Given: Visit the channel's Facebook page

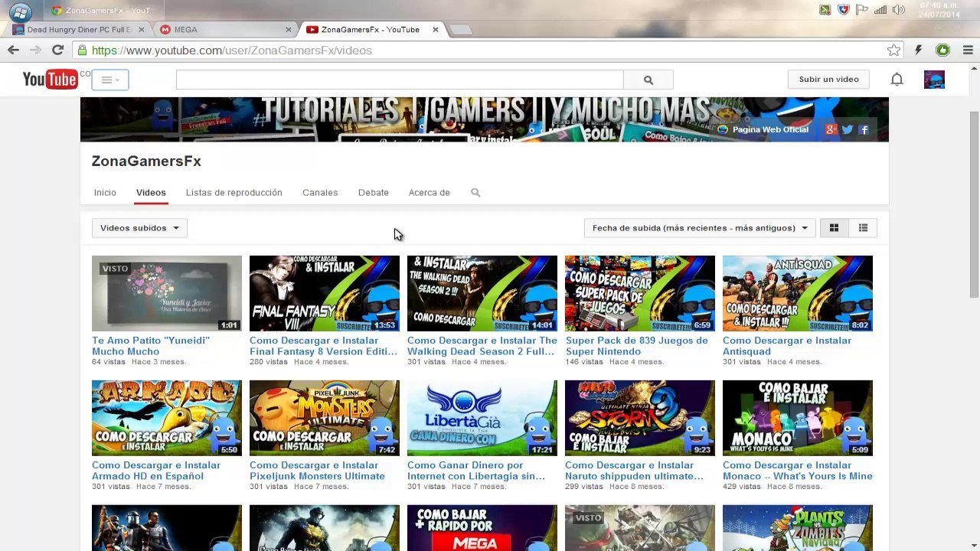Looking at the screenshot, I should pyautogui.click(x=864, y=130).
